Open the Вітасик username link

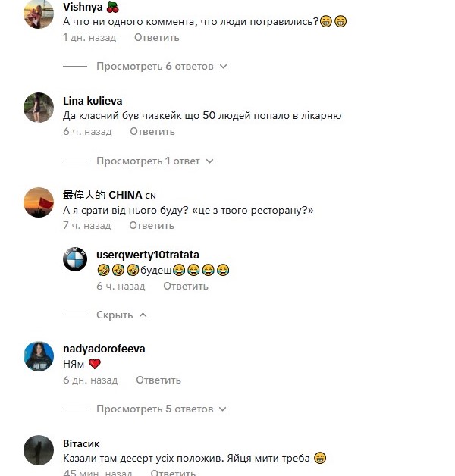click(x=81, y=443)
